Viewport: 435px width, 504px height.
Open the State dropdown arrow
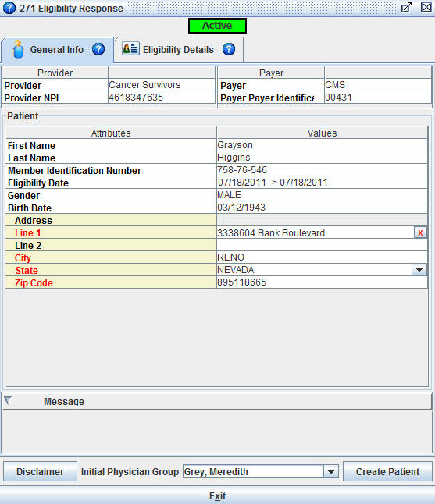(x=419, y=270)
